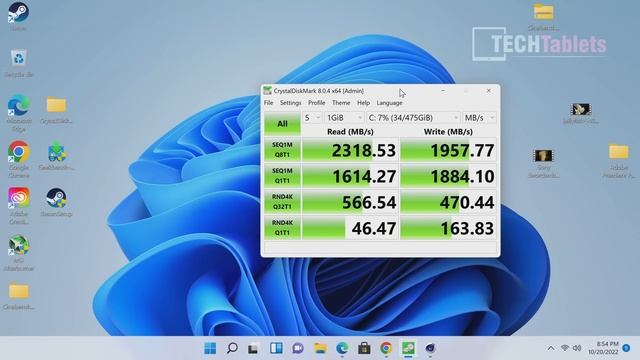
Task: Run the SEQ1M Q8T1 test
Action: tap(282, 150)
